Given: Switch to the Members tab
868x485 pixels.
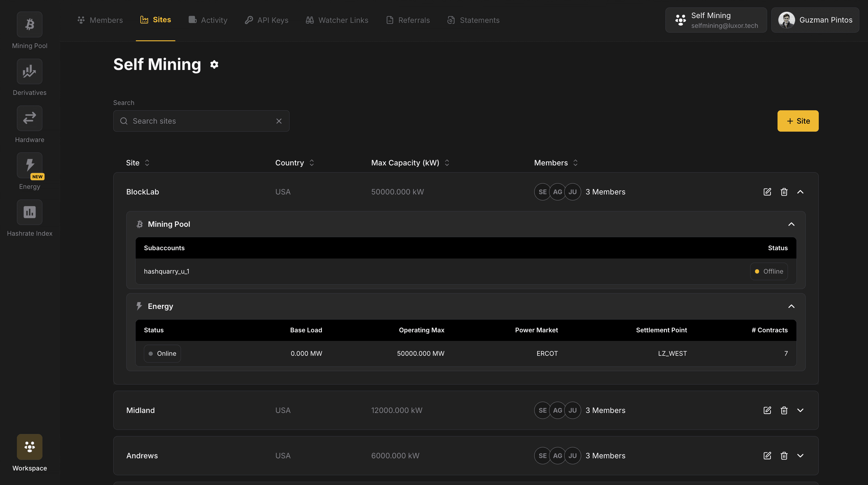Looking at the screenshot, I should click(100, 20).
